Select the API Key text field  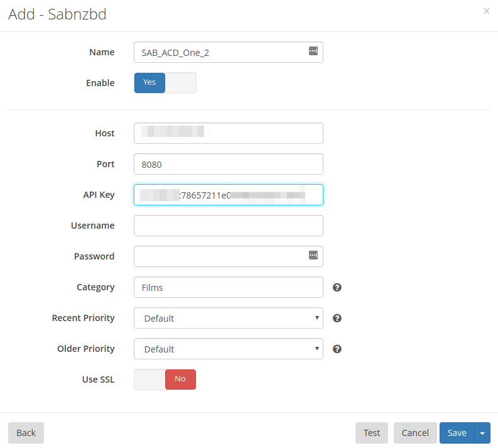pos(229,195)
